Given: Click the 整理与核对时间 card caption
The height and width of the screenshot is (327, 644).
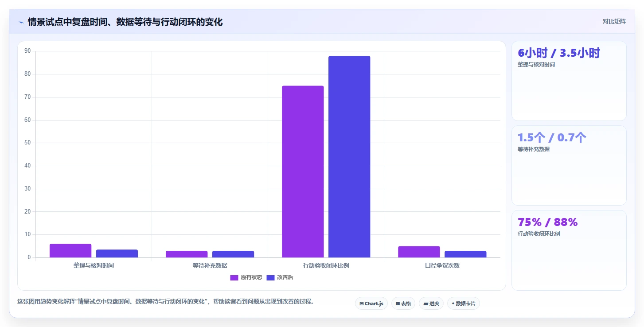Looking at the screenshot, I should click(536, 65).
